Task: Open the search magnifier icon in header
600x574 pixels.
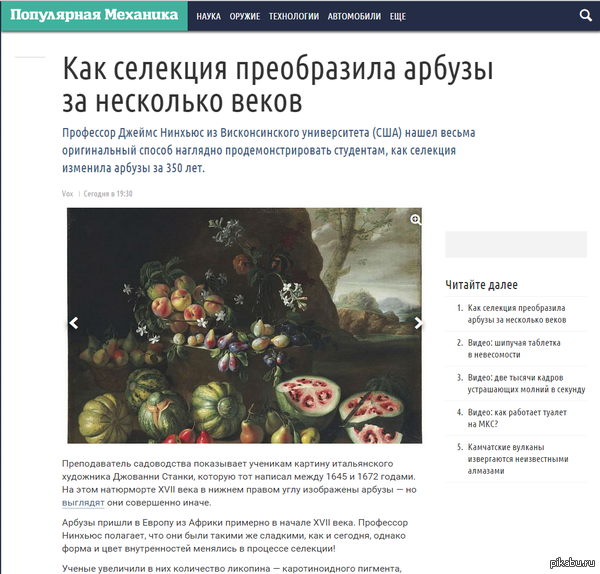Action: 586,15
